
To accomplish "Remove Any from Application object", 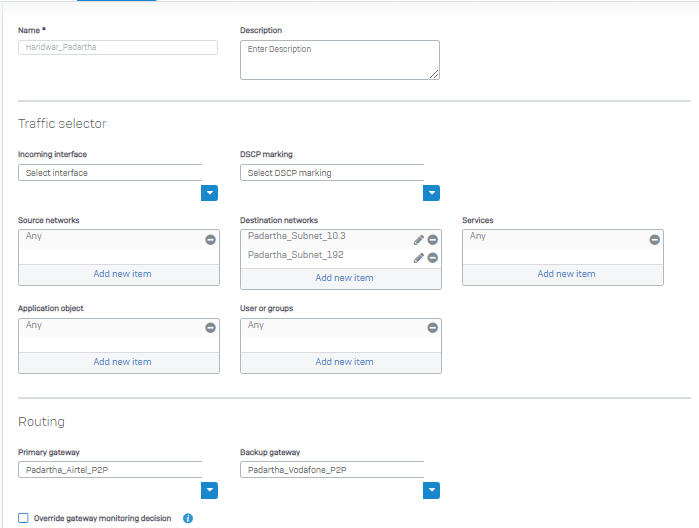I will pos(210,328).
